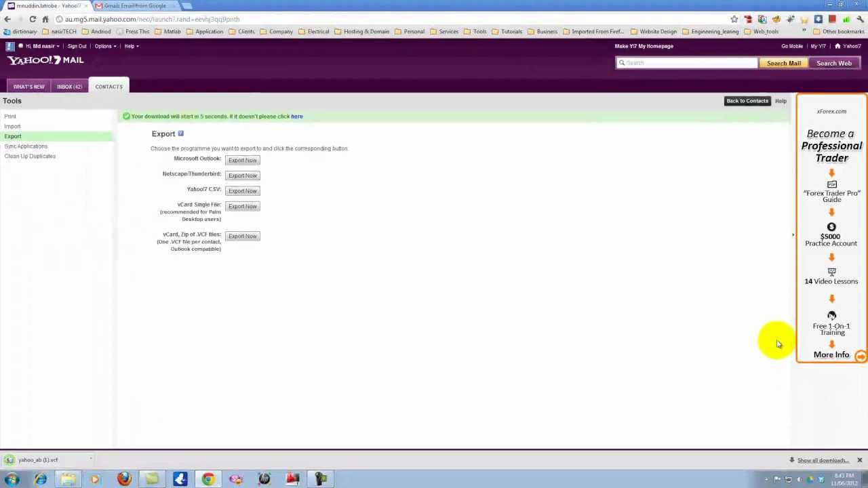This screenshot has width=868, height=488.
Task: Click the Back to Contacts button
Action: (x=747, y=101)
